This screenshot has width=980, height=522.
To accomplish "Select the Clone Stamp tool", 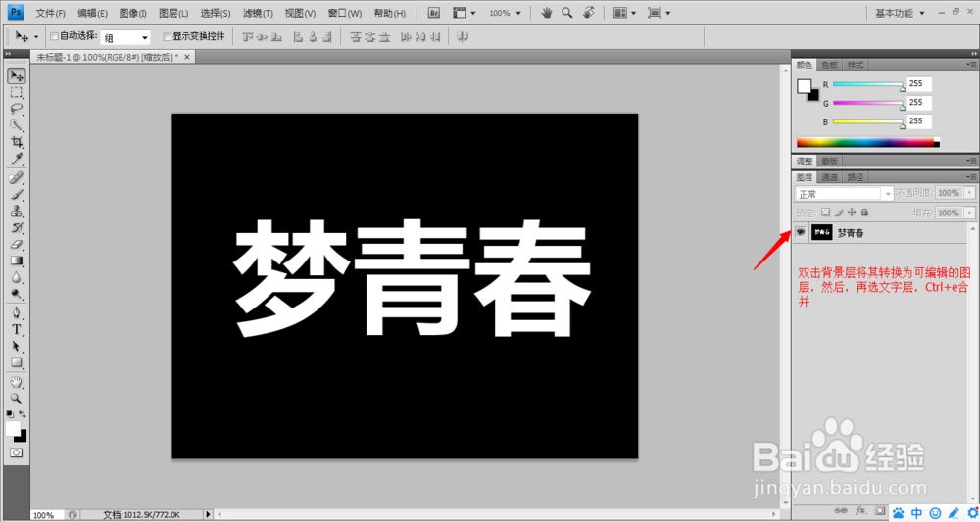I will pyautogui.click(x=17, y=211).
